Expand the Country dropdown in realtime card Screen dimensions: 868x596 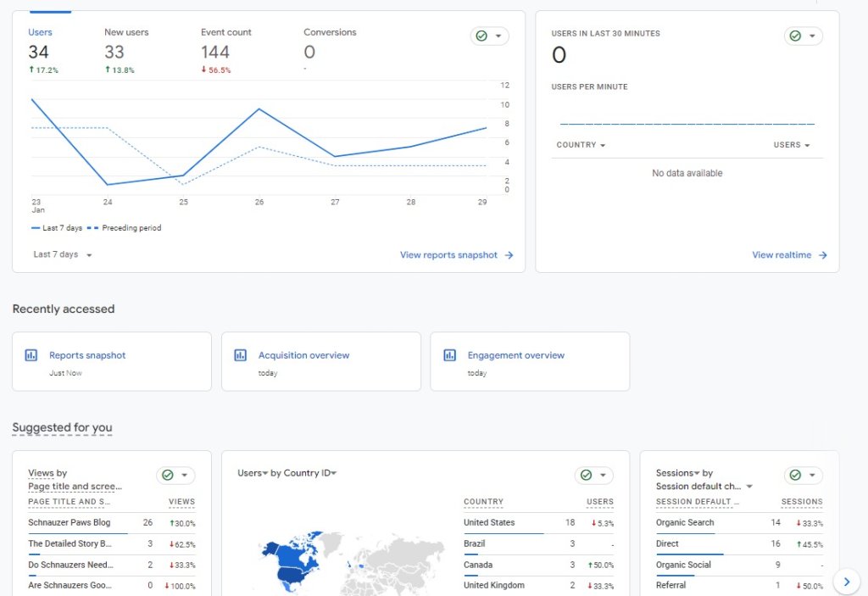[581, 145]
